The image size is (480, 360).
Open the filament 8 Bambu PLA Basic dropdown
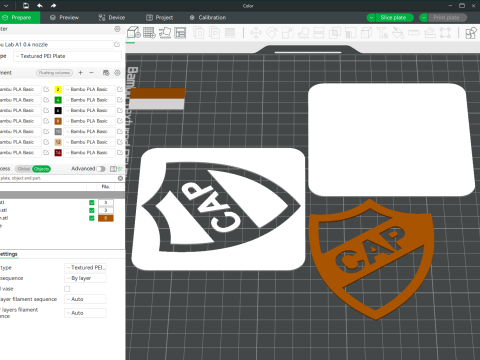coord(89,121)
